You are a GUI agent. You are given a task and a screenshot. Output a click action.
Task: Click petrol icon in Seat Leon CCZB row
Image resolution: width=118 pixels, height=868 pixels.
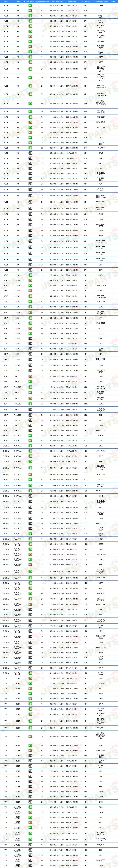pyautogui.click(x=30, y=328)
